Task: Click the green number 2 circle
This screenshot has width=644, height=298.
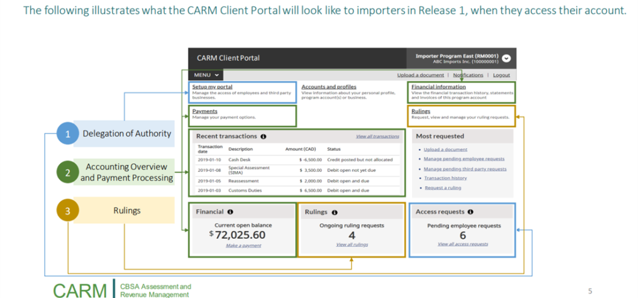Action: (67, 172)
